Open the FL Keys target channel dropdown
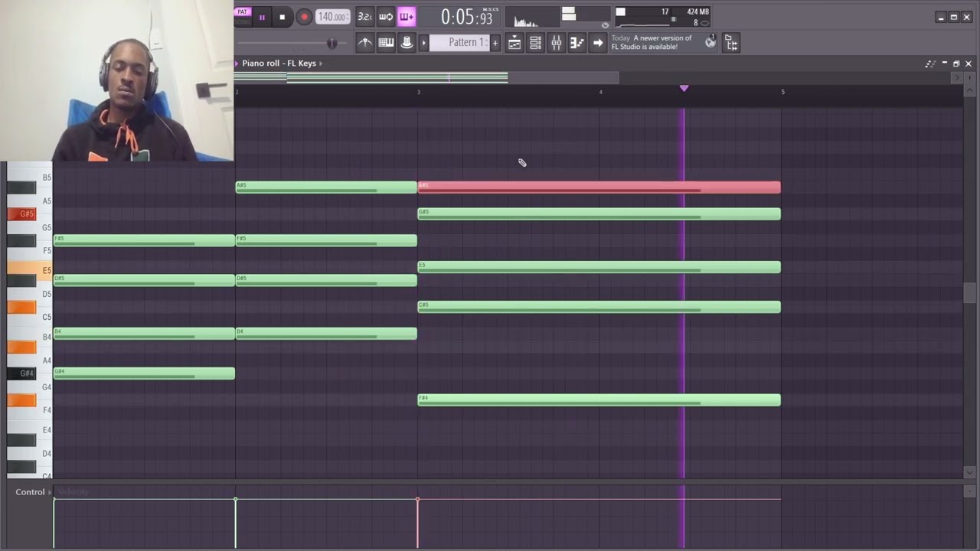This screenshot has width=980, height=551. [321, 64]
